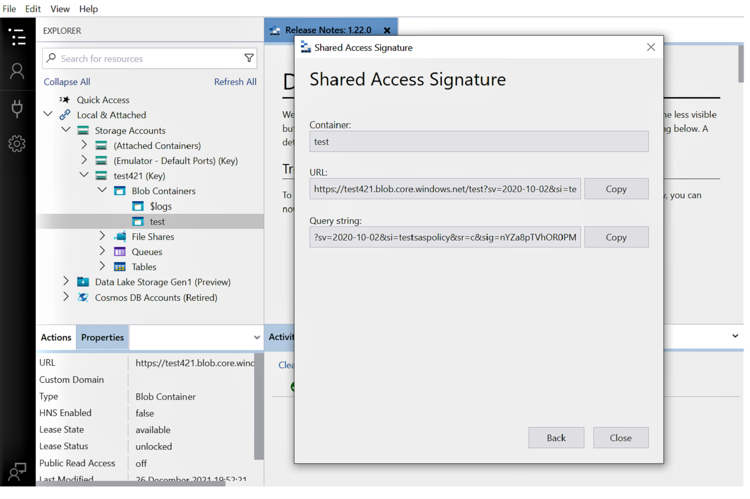Click Refresh All link in Explorer

point(235,82)
